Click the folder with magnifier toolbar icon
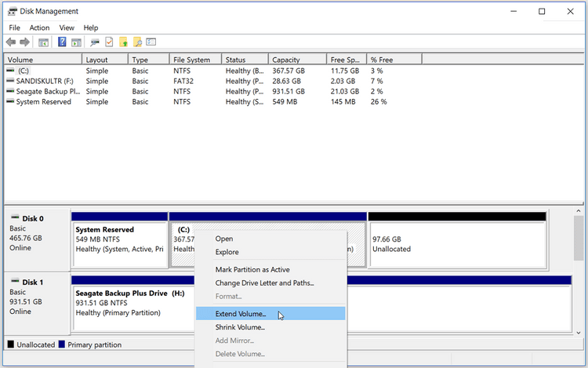 click(x=137, y=42)
